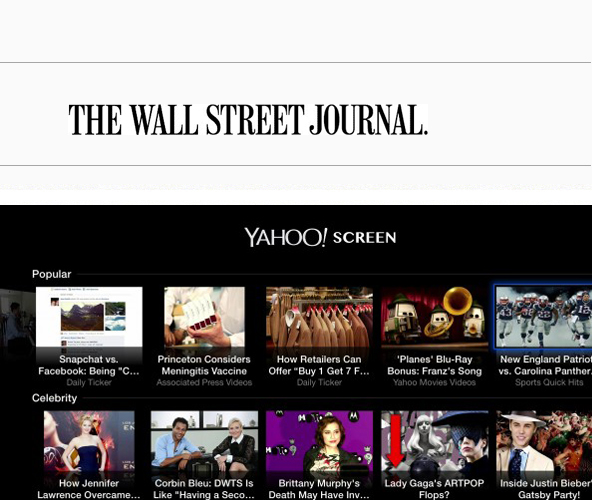Screen dimensions: 592x500
Task: Click the Yahoo Movies Videos source label
Action: [x=435, y=383]
